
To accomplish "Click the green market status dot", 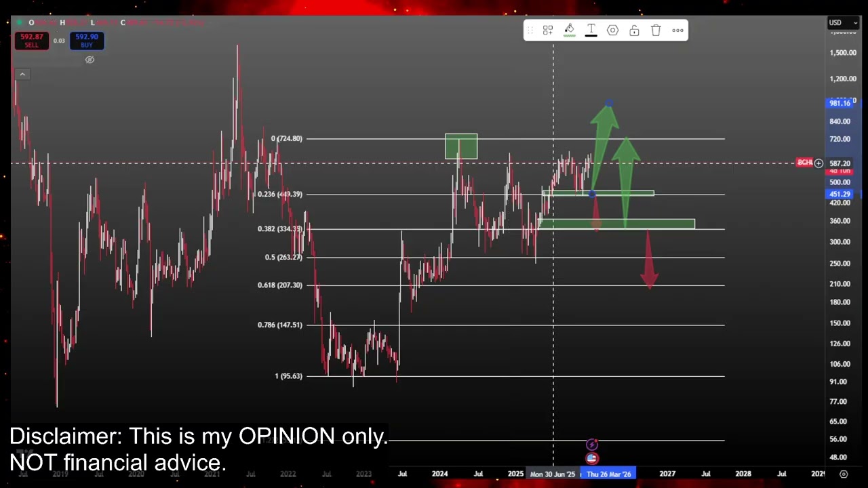I will click(x=19, y=22).
